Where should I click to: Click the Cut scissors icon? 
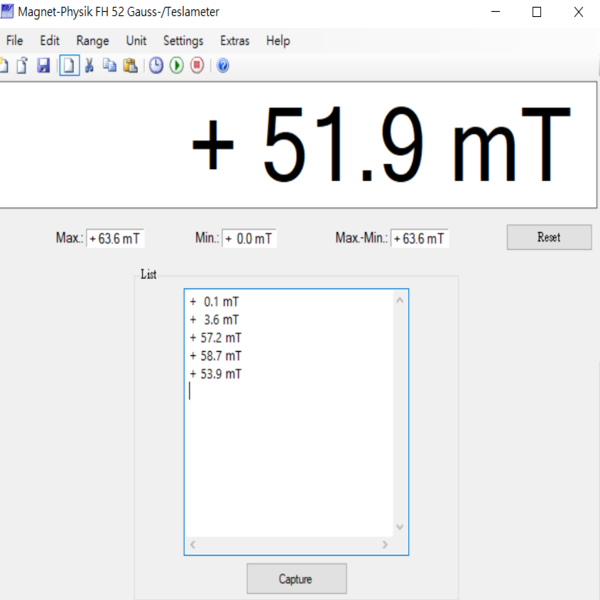coord(89,66)
